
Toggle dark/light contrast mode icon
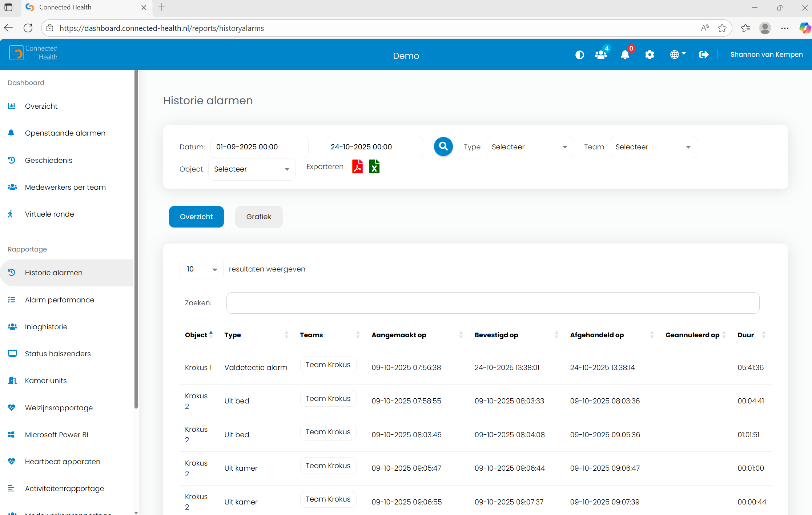click(579, 55)
